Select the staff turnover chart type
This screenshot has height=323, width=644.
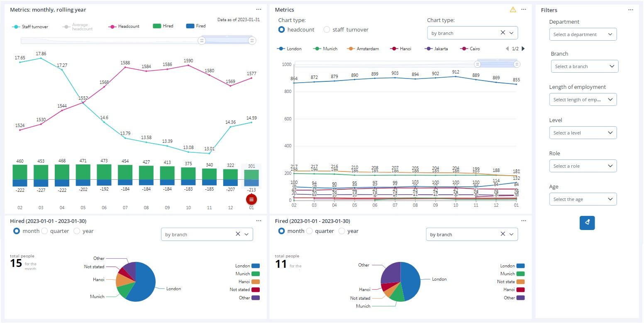[327, 29]
